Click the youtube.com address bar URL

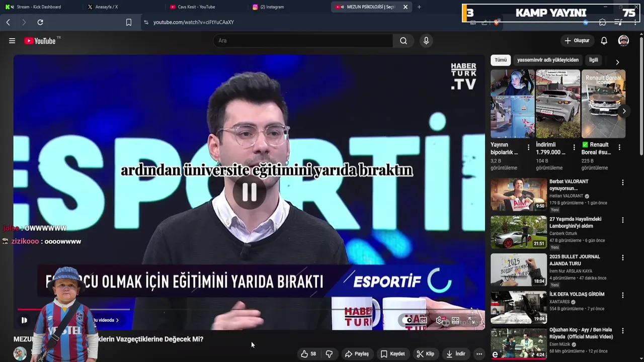click(194, 22)
